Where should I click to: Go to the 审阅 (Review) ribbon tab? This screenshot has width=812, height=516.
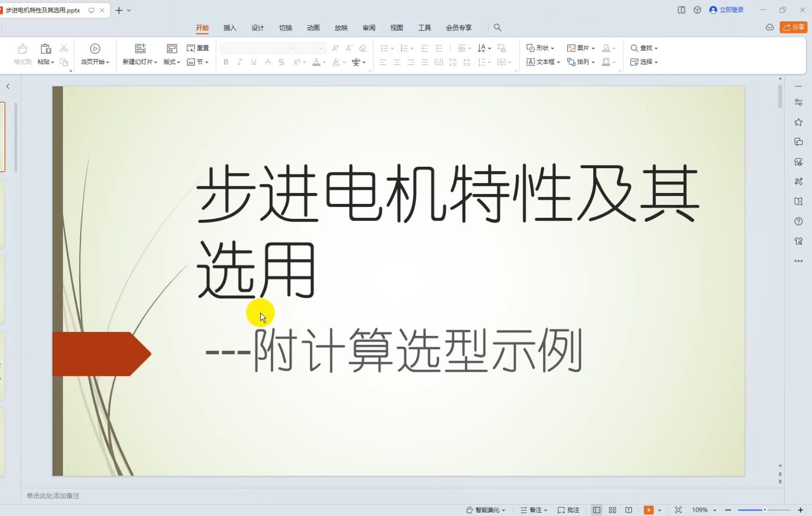coord(369,28)
